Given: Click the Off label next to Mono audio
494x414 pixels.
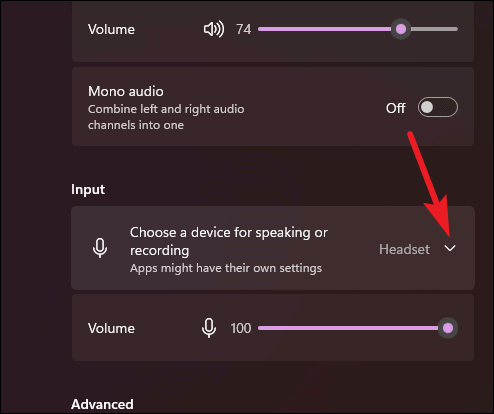Looking at the screenshot, I should (396, 108).
